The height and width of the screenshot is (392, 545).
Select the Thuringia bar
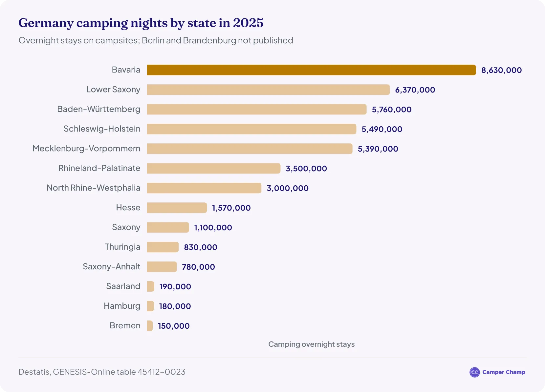163,247
